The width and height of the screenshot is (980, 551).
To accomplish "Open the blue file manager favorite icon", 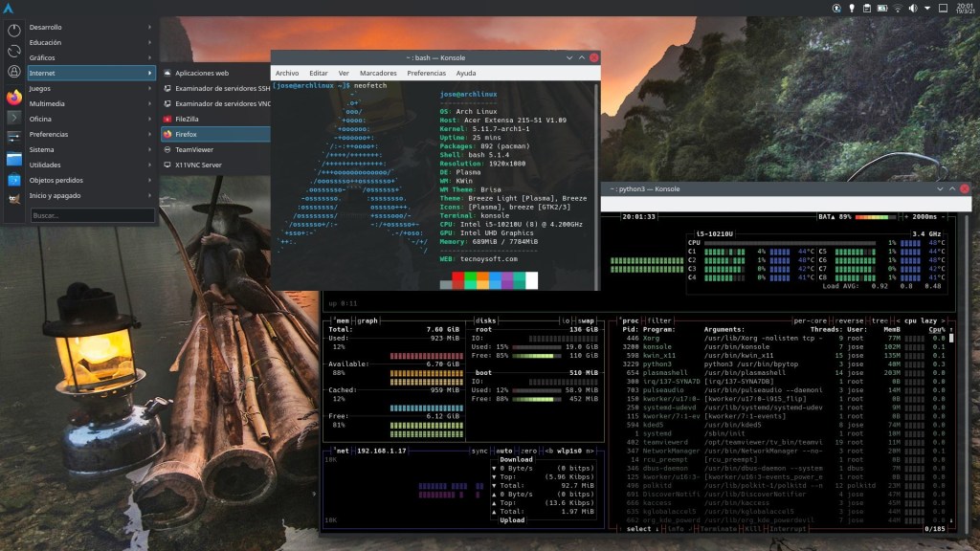I will point(14,159).
